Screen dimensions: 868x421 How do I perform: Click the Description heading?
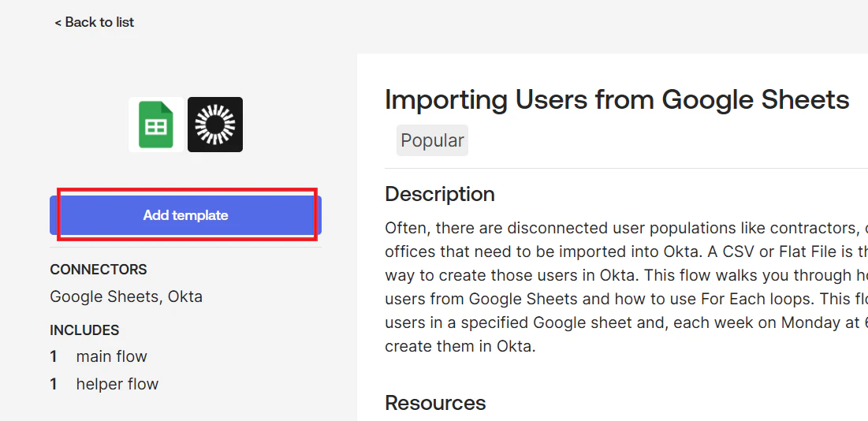[440, 194]
